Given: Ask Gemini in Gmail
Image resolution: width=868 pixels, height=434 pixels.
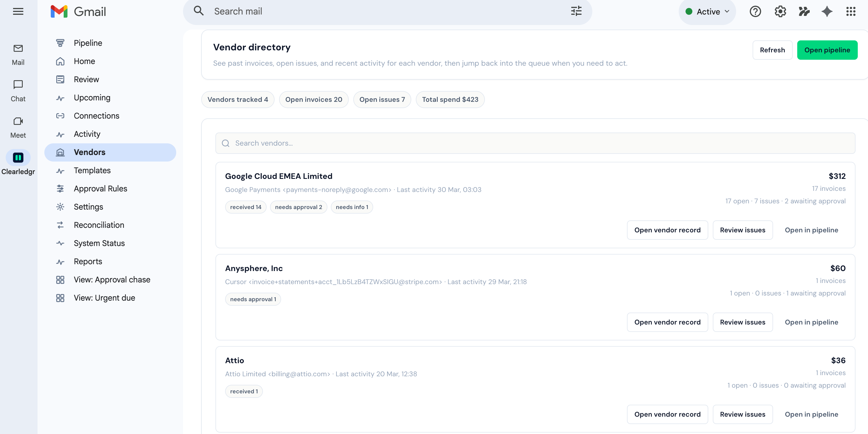Looking at the screenshot, I should [x=827, y=11].
